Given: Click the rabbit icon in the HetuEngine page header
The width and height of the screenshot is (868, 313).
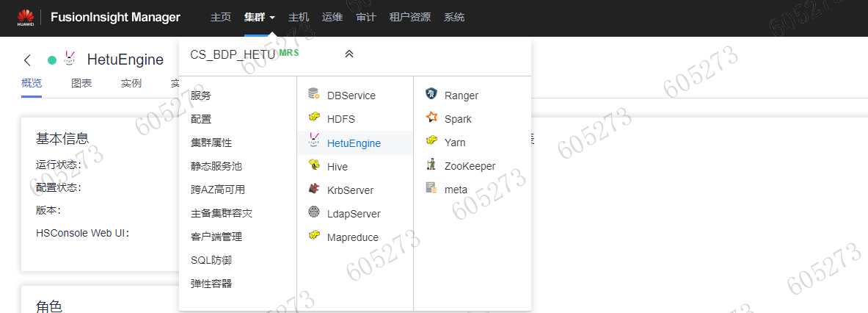Looking at the screenshot, I should point(70,60).
